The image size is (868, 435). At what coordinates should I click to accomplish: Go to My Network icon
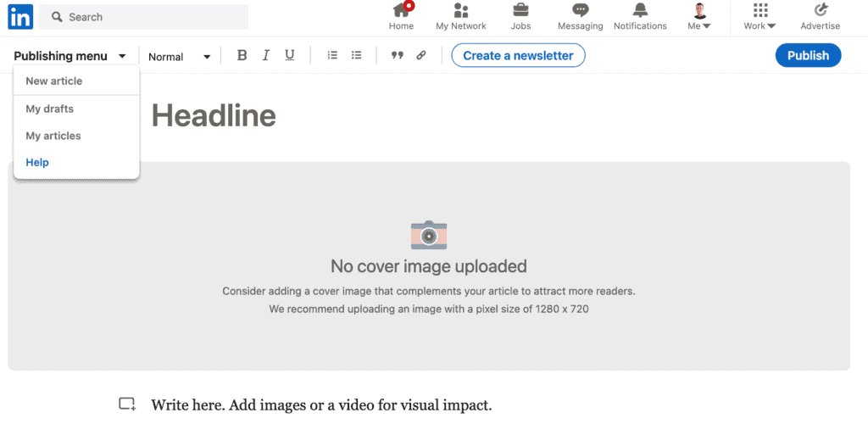tap(461, 11)
